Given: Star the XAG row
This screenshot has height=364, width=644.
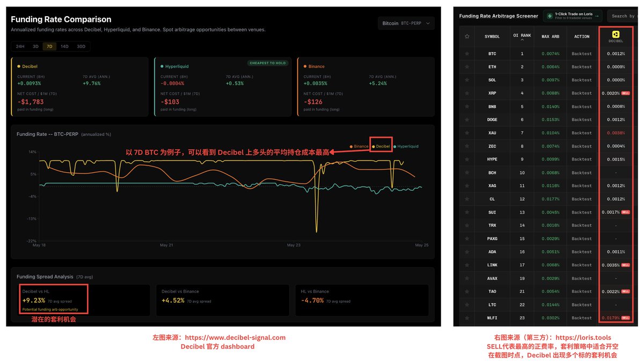Looking at the screenshot, I should (467, 186).
